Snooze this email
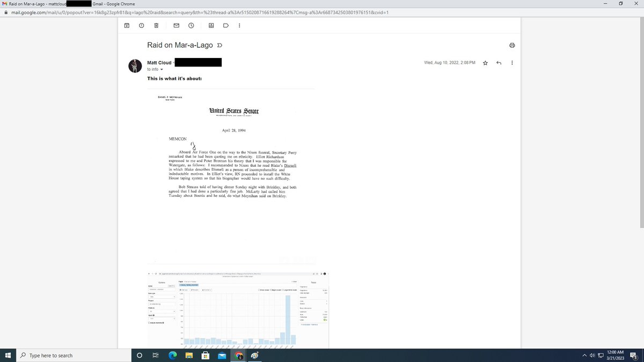Viewport: 644px width, 362px height. click(x=191, y=25)
